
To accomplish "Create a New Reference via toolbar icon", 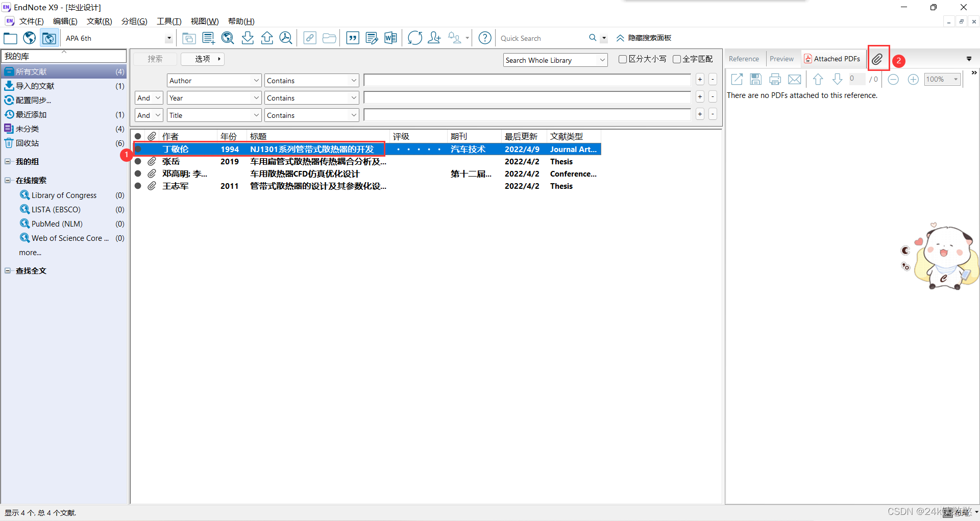I will pos(208,38).
